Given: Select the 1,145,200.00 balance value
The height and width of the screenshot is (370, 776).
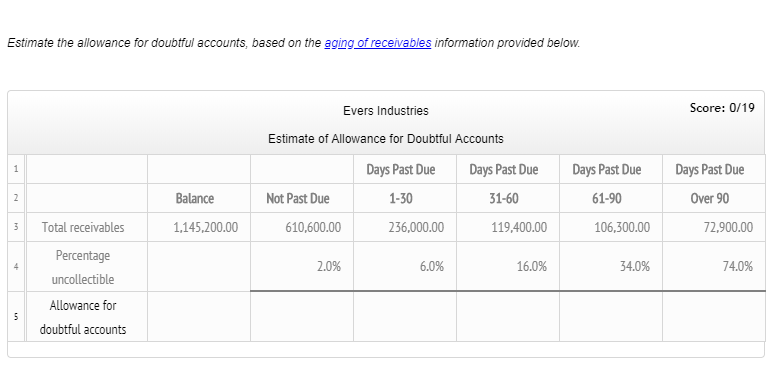Looking at the screenshot, I should [205, 228].
